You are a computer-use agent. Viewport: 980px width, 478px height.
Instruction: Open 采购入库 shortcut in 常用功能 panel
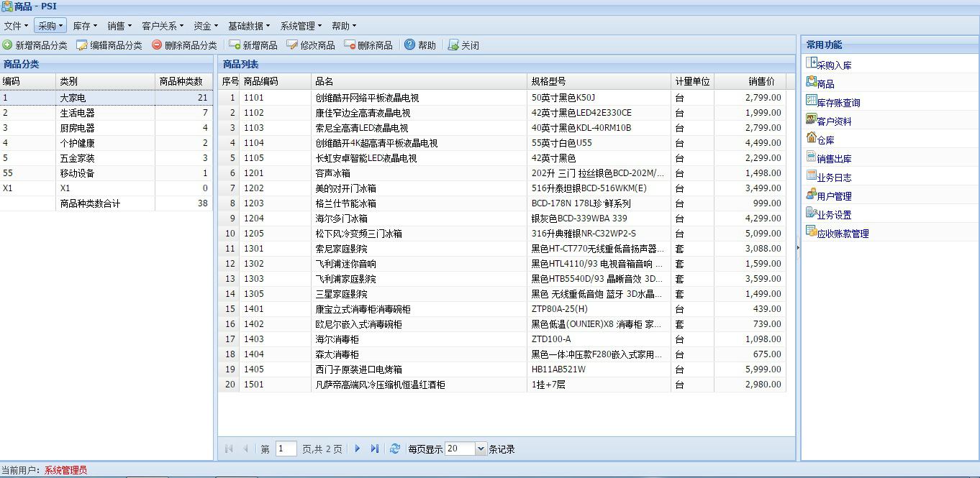pyautogui.click(x=829, y=65)
